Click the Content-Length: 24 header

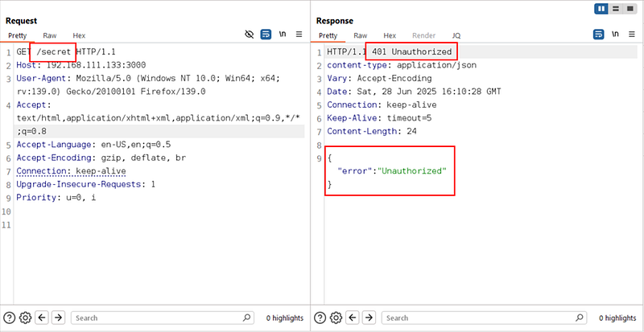click(x=372, y=131)
